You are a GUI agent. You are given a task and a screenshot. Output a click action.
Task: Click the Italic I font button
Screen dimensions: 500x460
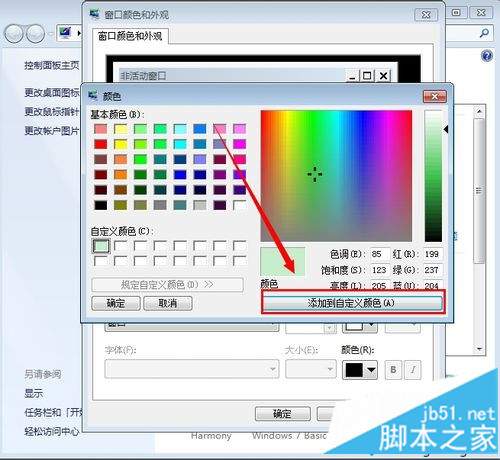(413, 370)
